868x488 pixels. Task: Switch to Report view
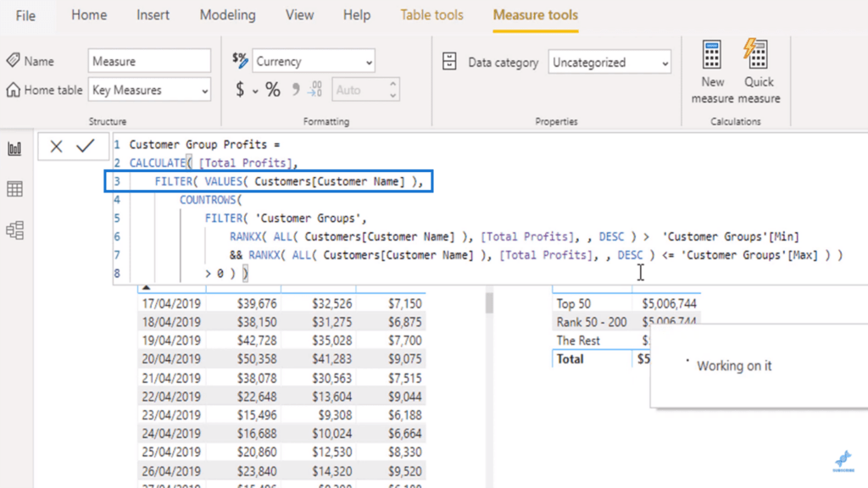(x=15, y=148)
